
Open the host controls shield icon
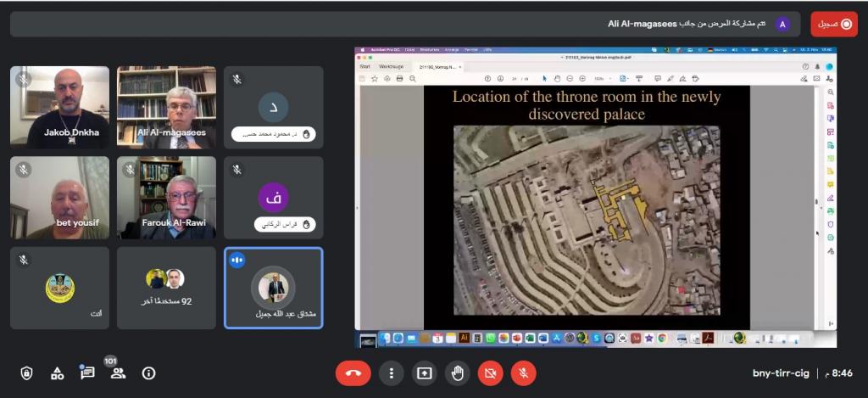(26, 373)
